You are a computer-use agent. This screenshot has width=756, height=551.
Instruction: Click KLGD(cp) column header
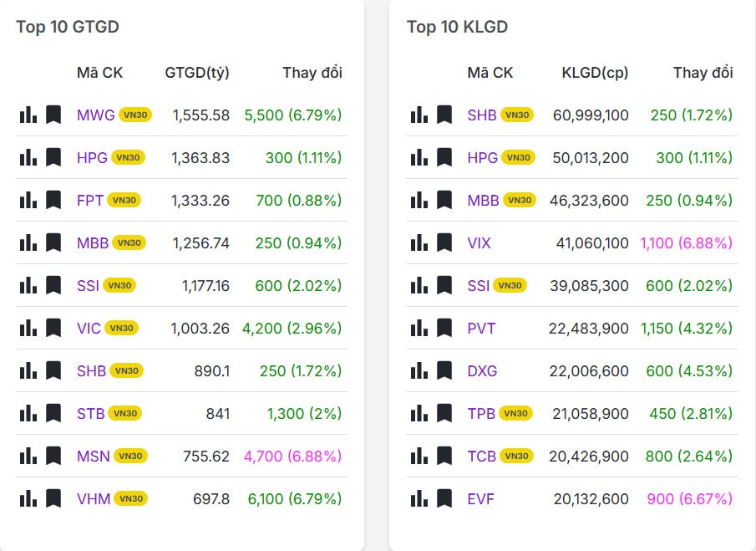click(x=595, y=73)
